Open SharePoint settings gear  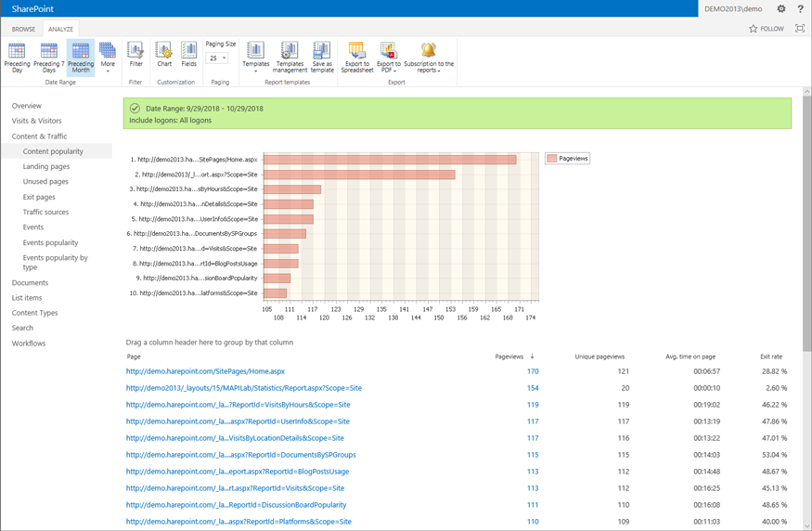coord(781,9)
